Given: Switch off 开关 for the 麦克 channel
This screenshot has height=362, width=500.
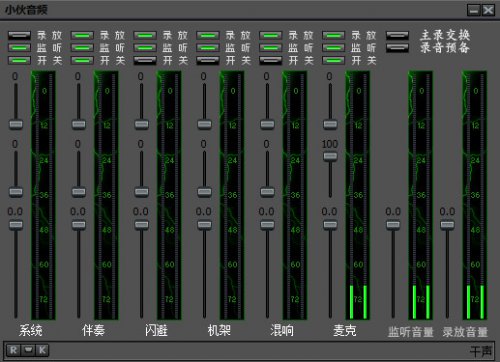Looking at the screenshot, I should (x=333, y=60).
